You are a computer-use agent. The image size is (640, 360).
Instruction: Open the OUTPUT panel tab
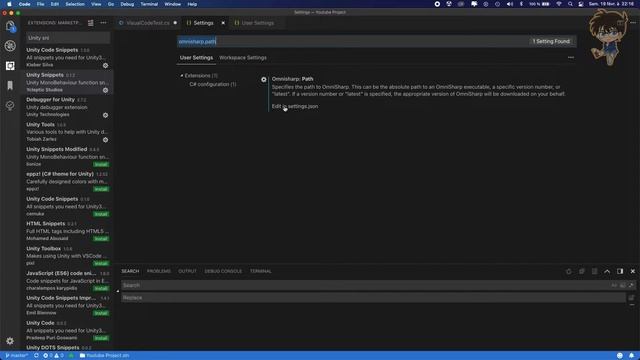click(x=187, y=271)
